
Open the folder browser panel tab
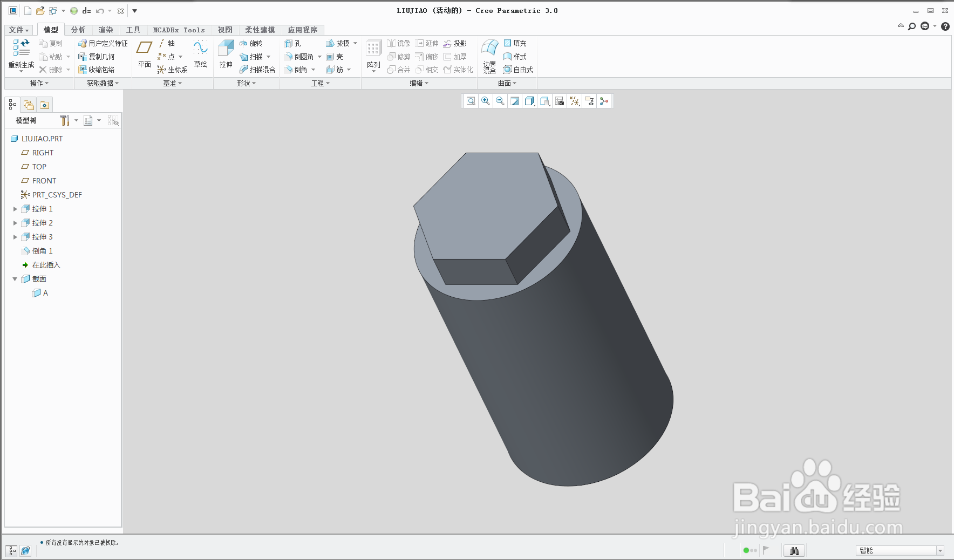click(29, 105)
